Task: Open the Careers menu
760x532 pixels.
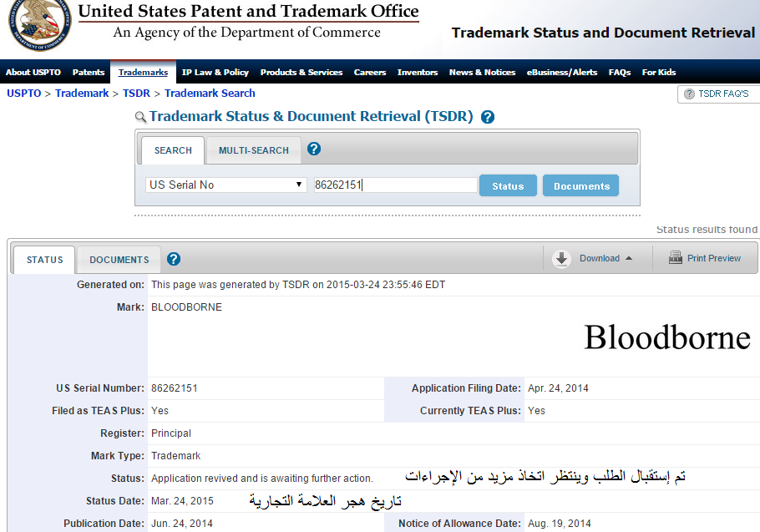Action: (370, 72)
